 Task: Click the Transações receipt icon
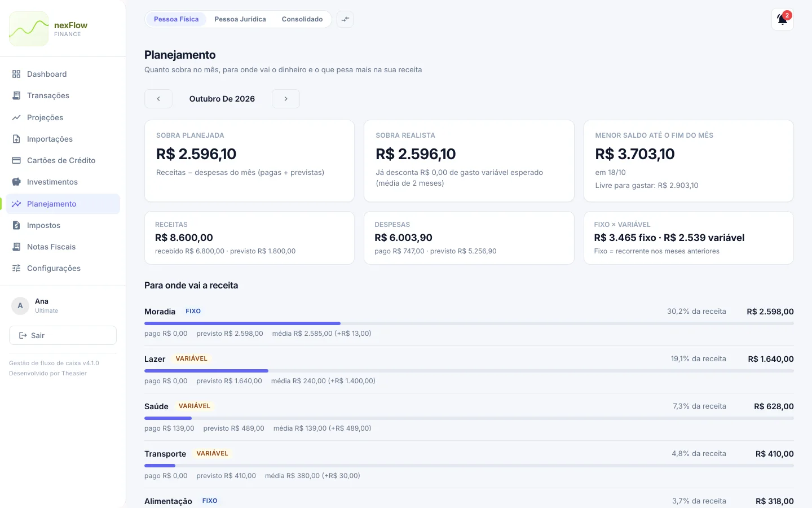coord(16,95)
